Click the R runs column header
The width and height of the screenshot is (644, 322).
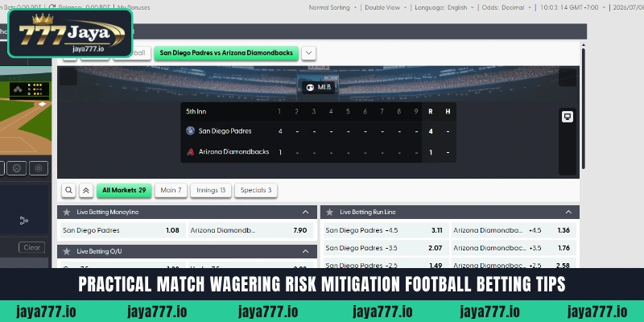(x=431, y=111)
